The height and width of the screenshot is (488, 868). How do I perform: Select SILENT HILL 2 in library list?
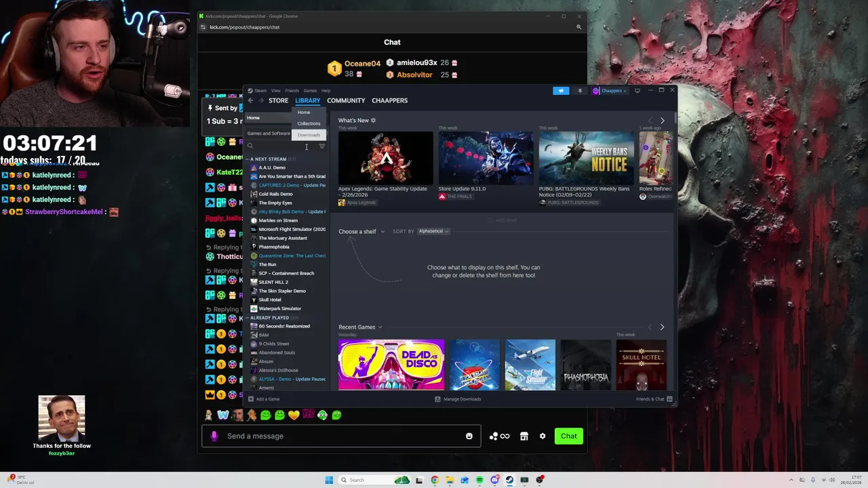[273, 282]
